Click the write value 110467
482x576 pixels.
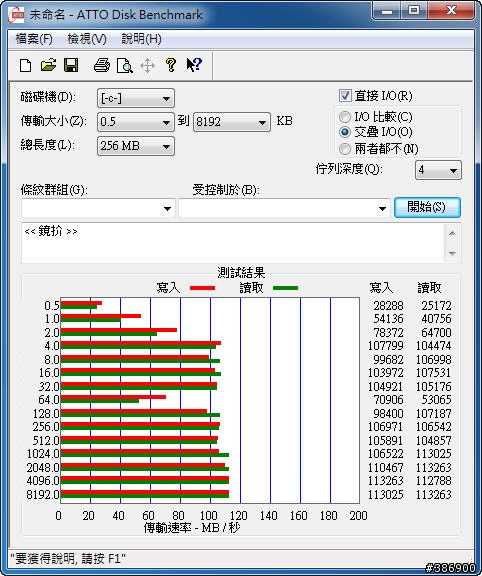coord(385,468)
